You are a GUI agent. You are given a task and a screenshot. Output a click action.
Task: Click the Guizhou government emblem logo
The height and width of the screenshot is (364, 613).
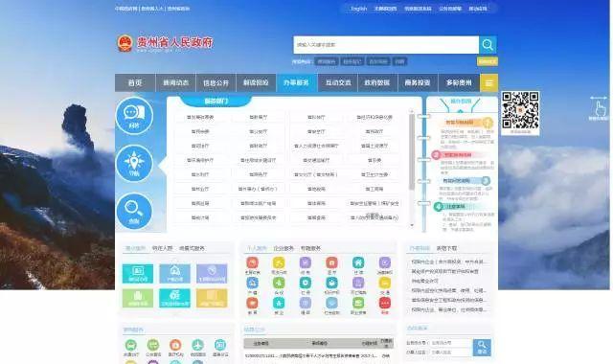[x=125, y=43]
